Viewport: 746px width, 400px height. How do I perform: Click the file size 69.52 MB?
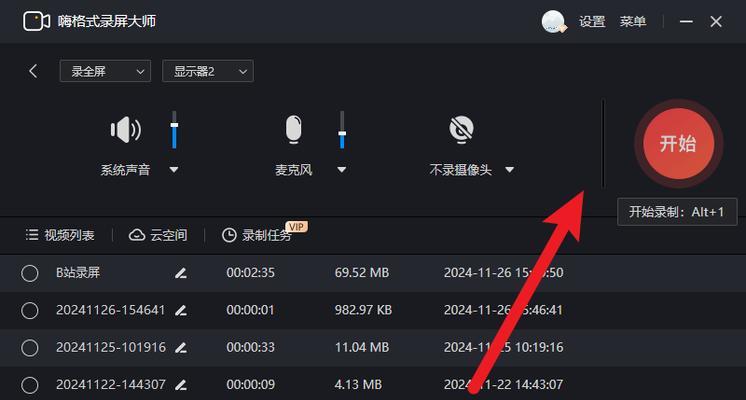[x=362, y=273]
